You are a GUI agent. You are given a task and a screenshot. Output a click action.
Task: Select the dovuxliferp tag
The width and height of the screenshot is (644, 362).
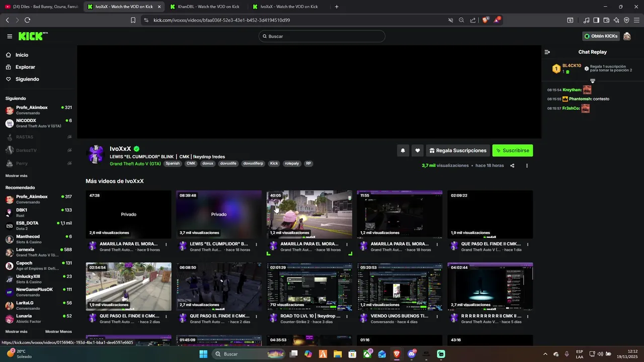click(x=253, y=163)
